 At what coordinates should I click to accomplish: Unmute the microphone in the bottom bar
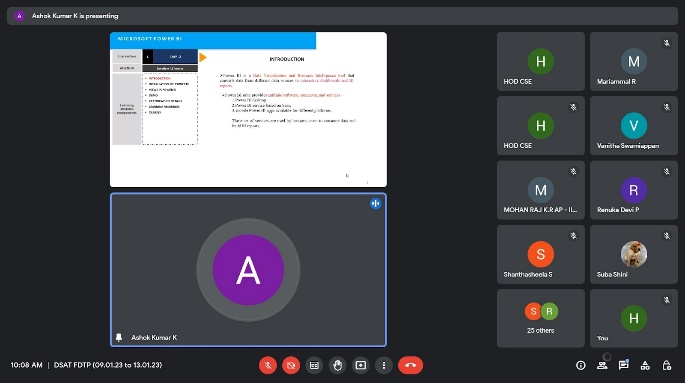pyautogui.click(x=268, y=365)
